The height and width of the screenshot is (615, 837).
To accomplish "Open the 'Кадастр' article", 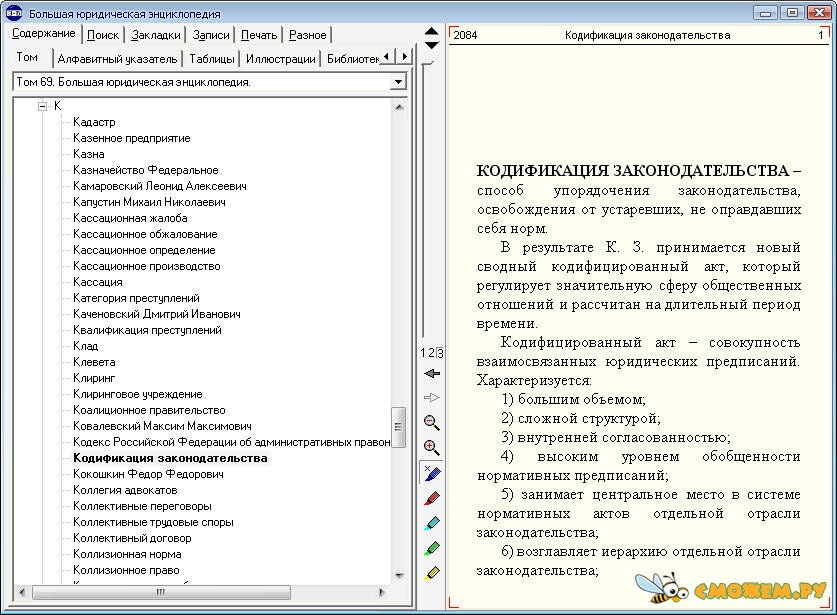I will pos(94,122).
